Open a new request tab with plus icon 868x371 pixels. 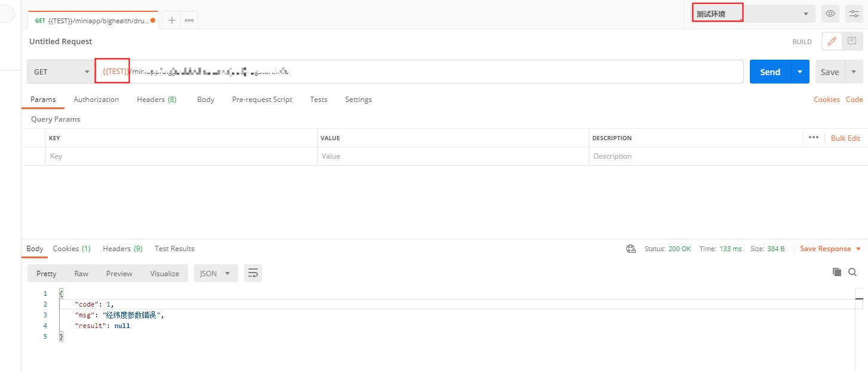(172, 20)
